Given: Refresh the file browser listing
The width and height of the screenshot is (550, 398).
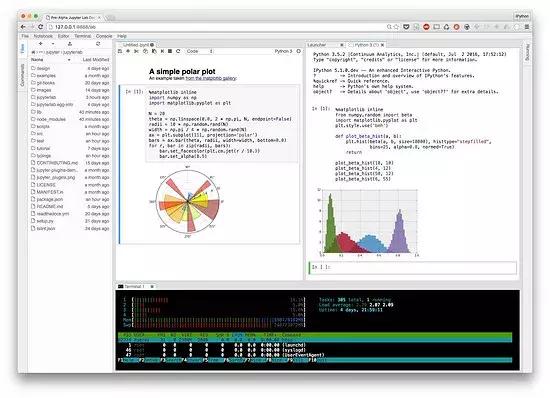Looking at the screenshot, I should click(98, 43).
